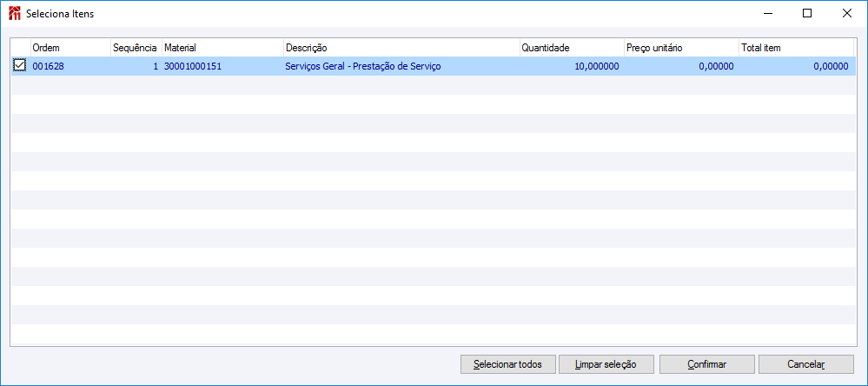Click the red app icon in title bar
The height and width of the screenshot is (386, 868).
14,14
